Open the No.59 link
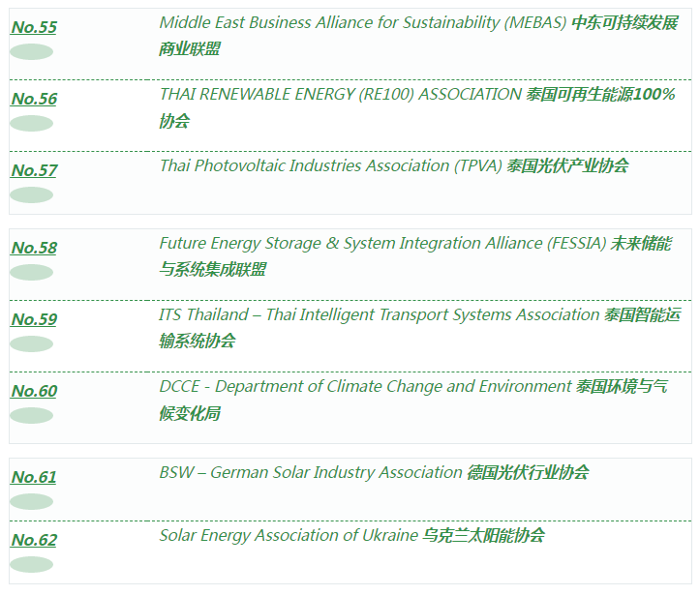The height and width of the screenshot is (595, 700). [x=34, y=319]
